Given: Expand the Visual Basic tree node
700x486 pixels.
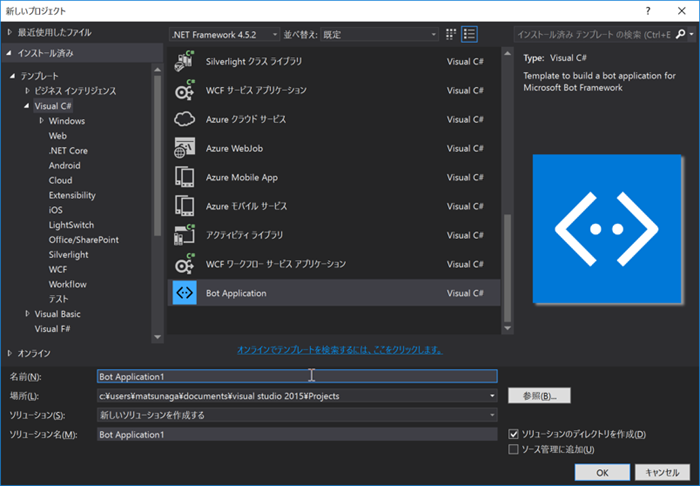Looking at the screenshot, I should (x=27, y=314).
